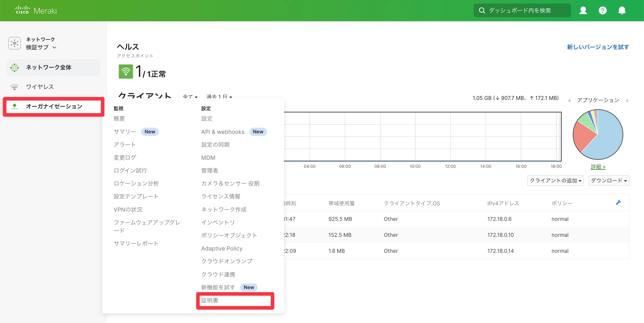The width and height of the screenshot is (644, 323).
Task: Select オーガナイゼーション in the sidebar
Action: (53, 106)
